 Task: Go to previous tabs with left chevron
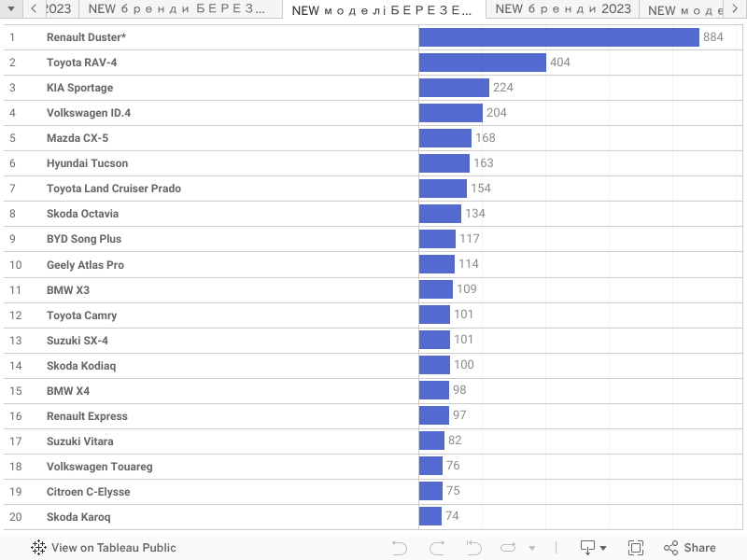coord(34,8)
